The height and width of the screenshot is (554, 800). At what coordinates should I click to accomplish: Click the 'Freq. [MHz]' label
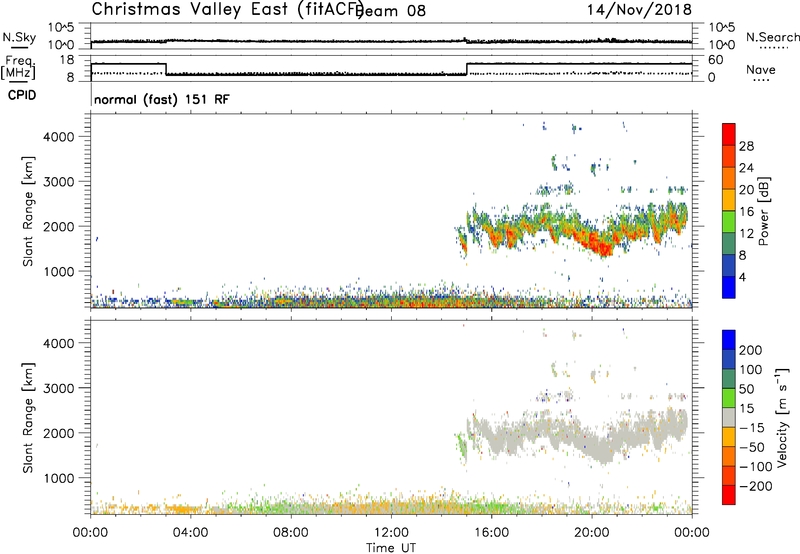point(18,67)
